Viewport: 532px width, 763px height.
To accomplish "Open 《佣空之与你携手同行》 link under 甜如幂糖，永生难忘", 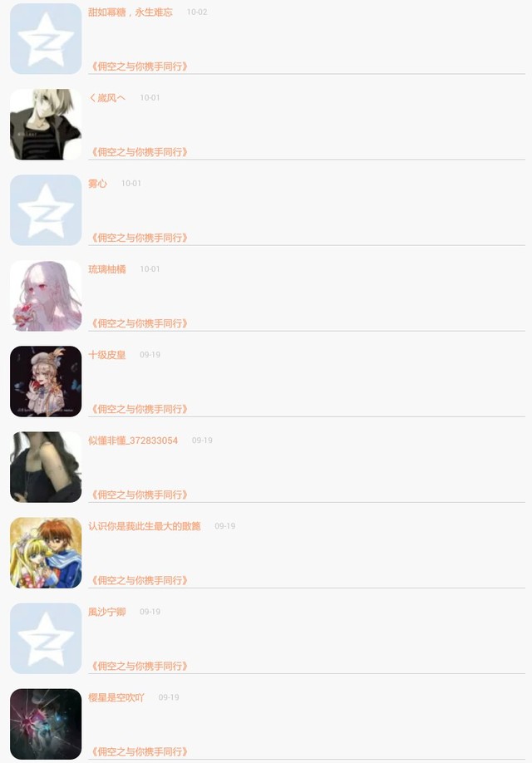I will (140, 66).
